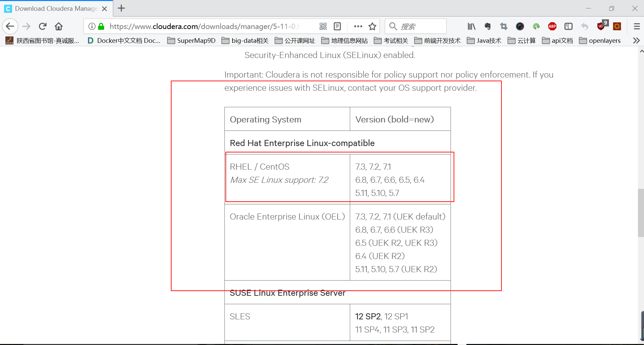Viewport: 644px width, 345px height.
Task: Minimize the browser window
Action: (x=588, y=8)
